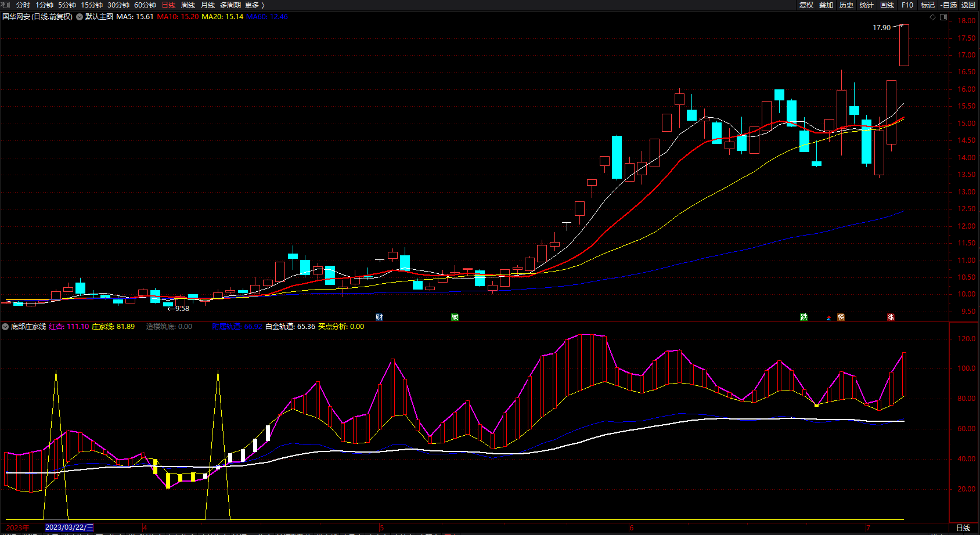980x535 pixels.
Task: Click the 财 event marker on the chart
Action: pyautogui.click(x=379, y=317)
